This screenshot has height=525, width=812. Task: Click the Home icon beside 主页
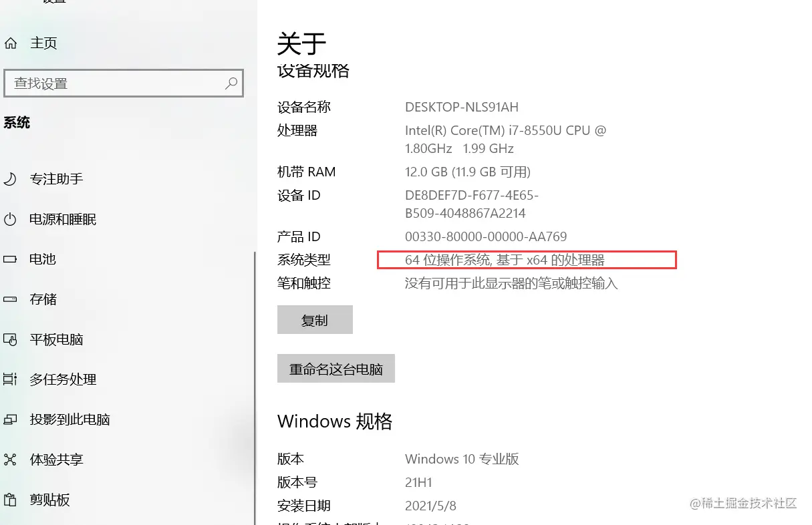11,43
